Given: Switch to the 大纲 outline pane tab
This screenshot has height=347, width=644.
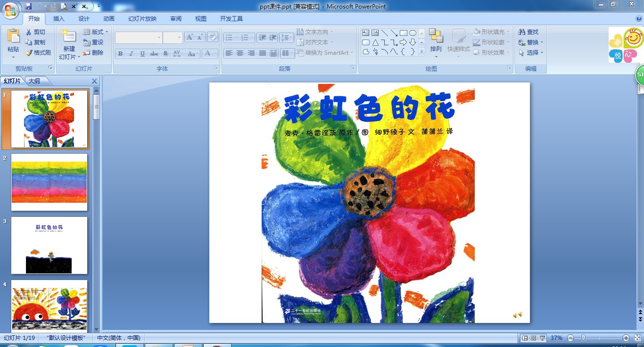Looking at the screenshot, I should [x=34, y=81].
